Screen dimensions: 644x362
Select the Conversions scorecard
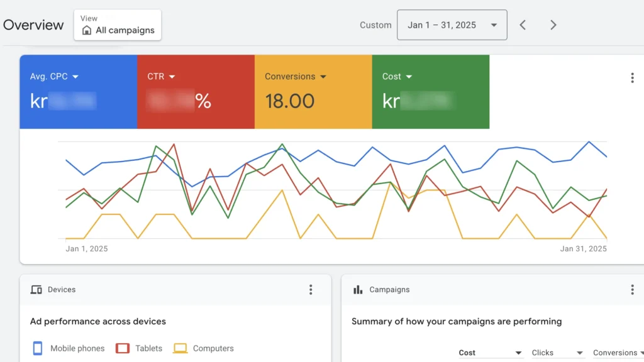pyautogui.click(x=313, y=91)
